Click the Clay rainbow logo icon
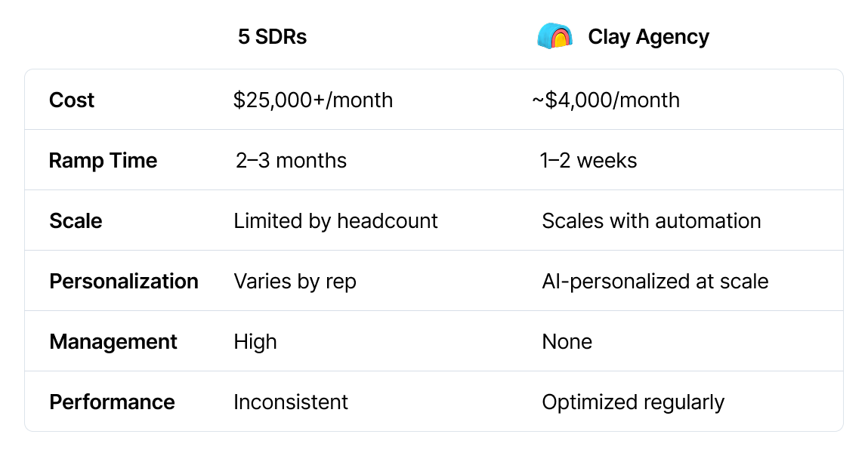 [554, 36]
